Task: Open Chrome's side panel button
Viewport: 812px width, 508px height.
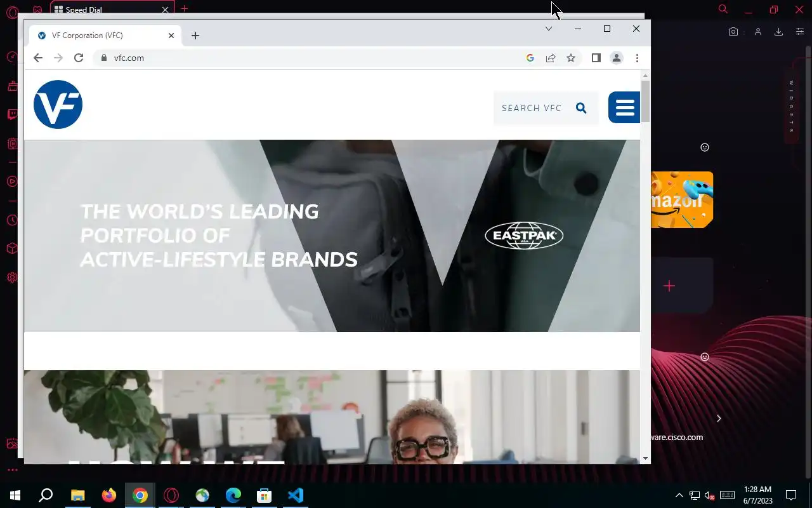Action: pos(596,58)
